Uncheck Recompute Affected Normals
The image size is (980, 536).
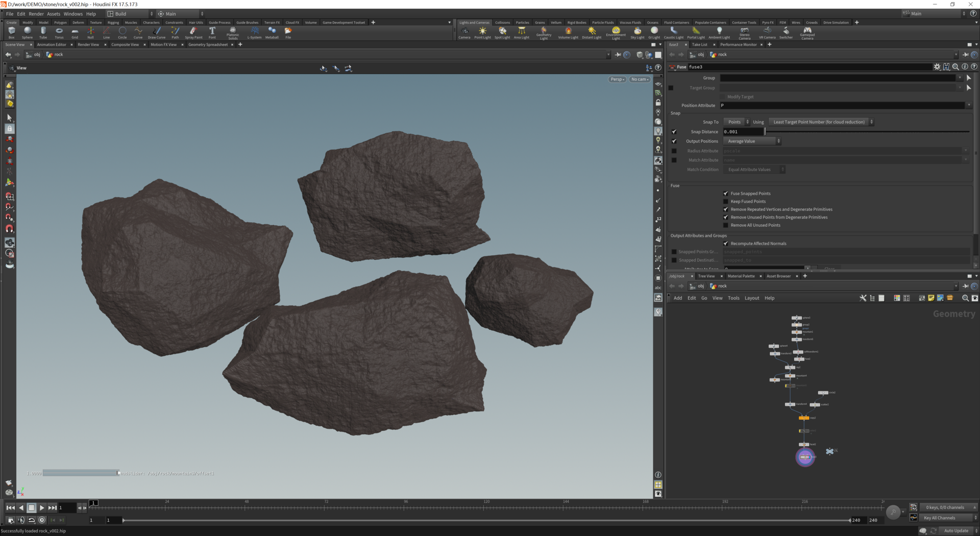pos(726,243)
